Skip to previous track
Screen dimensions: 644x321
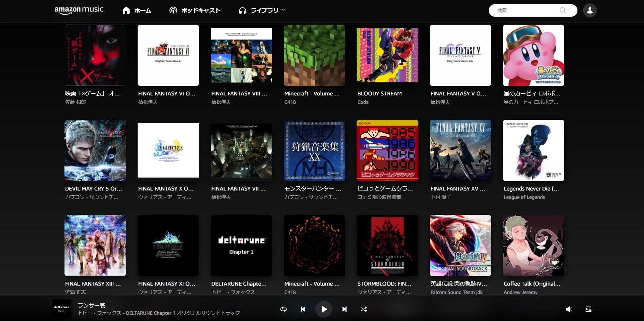(303, 309)
